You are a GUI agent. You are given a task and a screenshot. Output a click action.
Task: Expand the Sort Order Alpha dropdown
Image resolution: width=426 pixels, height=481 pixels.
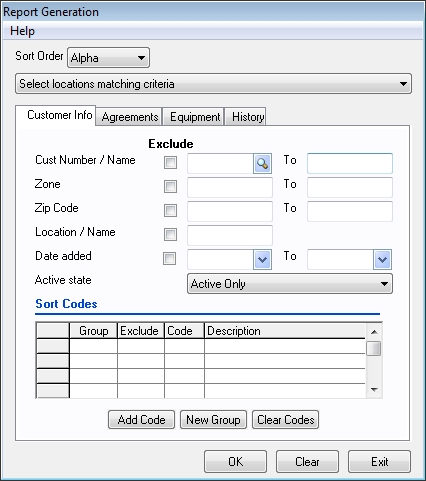click(x=108, y=58)
